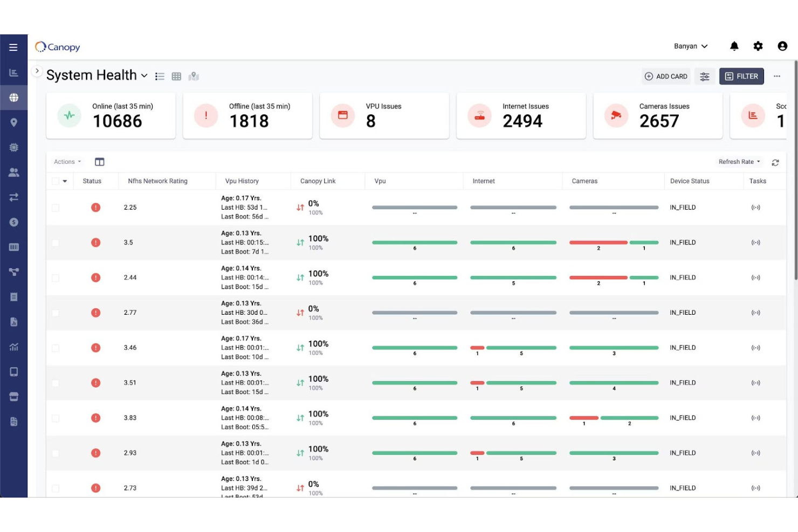Click the Vpu progress bar for rating 3.46

point(415,348)
